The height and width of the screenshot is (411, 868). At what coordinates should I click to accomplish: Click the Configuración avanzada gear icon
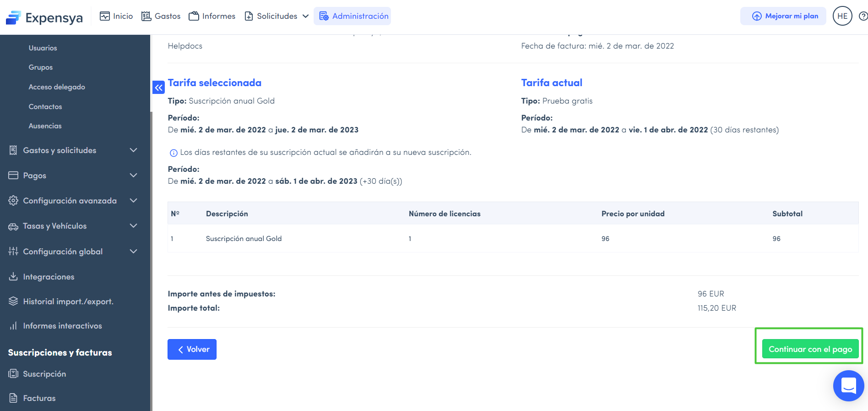13,201
